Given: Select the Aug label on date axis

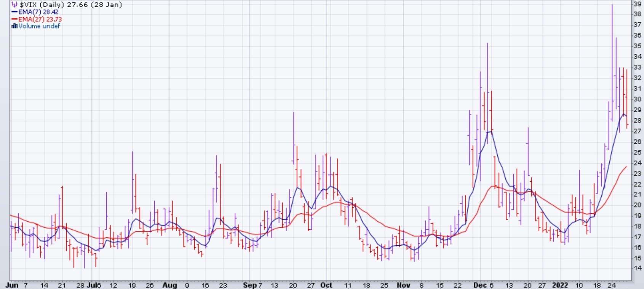Looking at the screenshot, I should 169,285.
